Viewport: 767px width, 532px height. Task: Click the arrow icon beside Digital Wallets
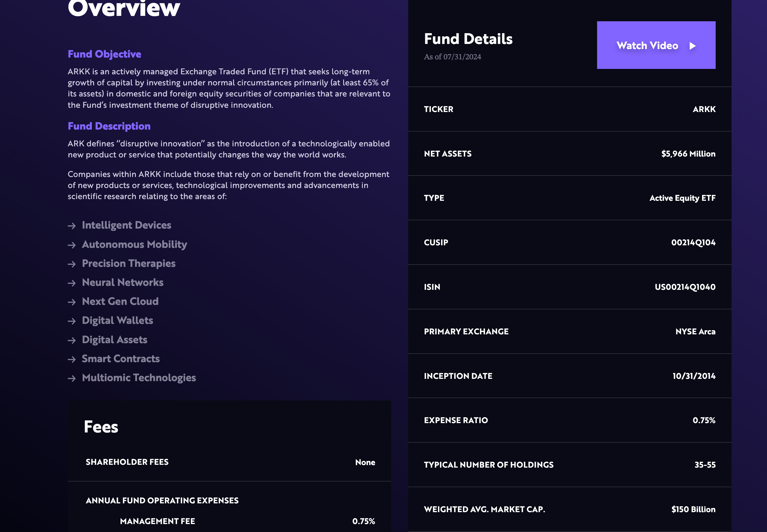72,321
